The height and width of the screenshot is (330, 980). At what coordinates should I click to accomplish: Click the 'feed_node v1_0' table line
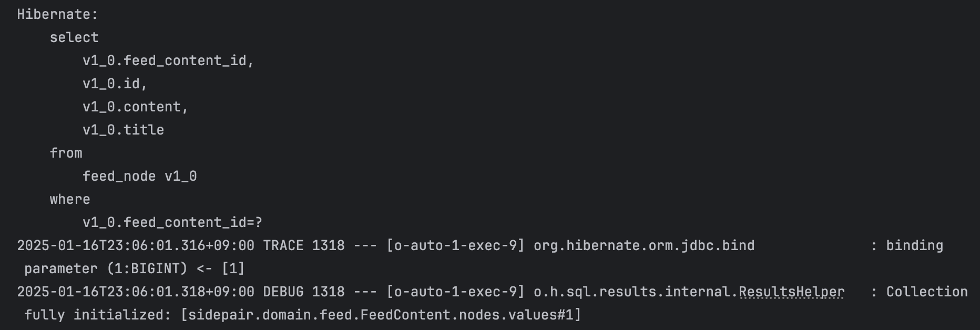[139, 177]
